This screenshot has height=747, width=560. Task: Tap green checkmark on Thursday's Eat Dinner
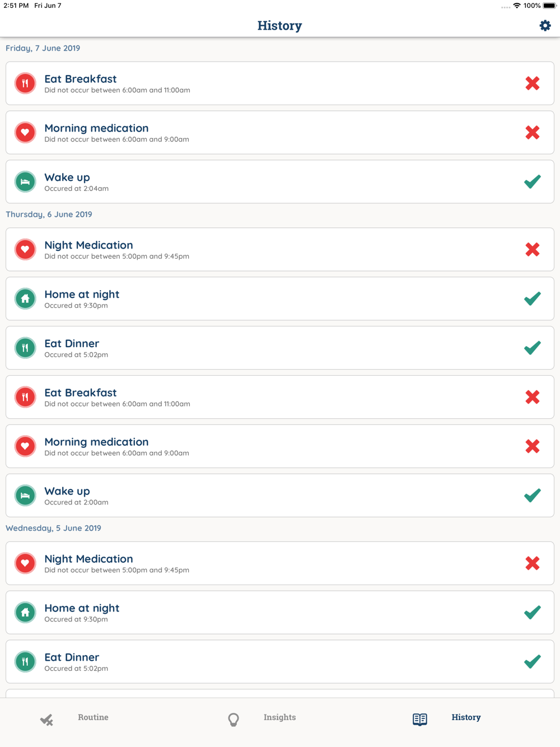(x=533, y=348)
